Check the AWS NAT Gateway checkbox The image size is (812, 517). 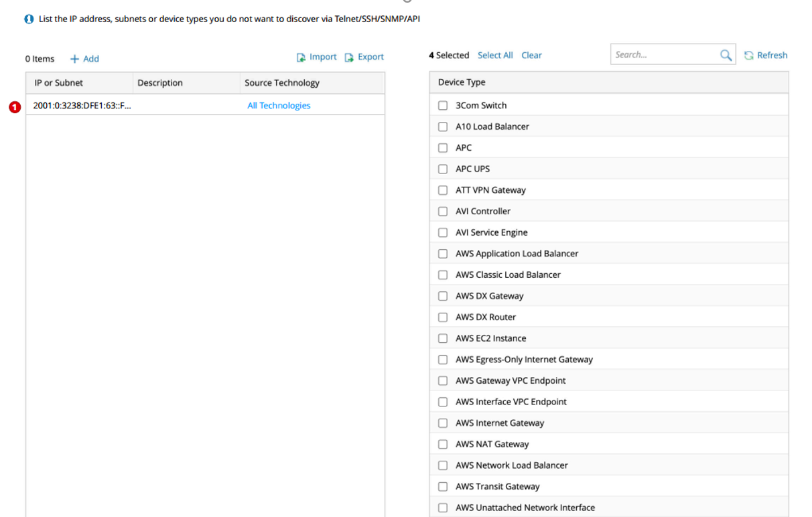443,444
